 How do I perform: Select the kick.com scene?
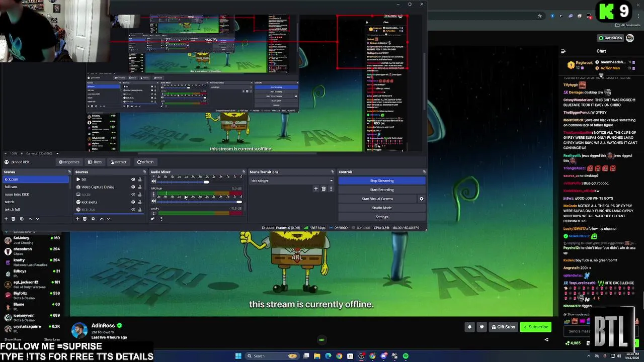pyautogui.click(x=36, y=179)
